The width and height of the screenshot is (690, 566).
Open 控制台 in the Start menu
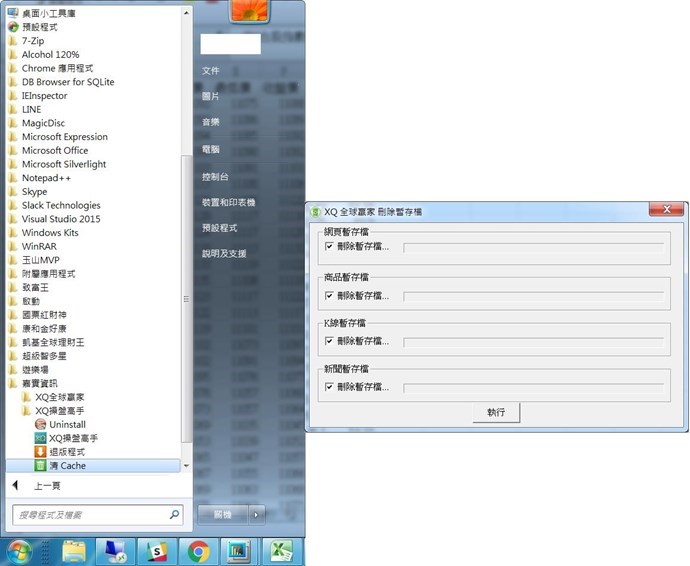(215, 176)
